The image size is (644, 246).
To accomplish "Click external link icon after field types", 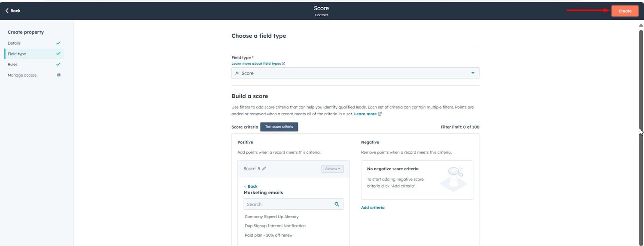I will 283,63.
